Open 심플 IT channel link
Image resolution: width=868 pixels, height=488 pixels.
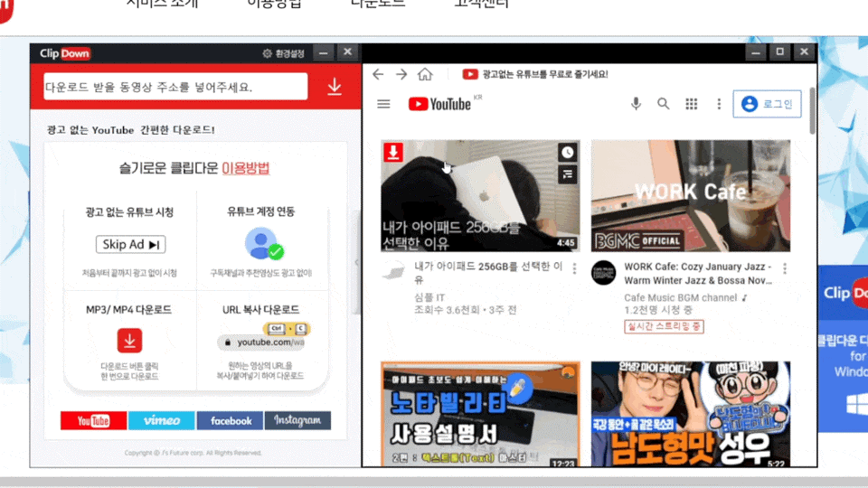pos(429,297)
